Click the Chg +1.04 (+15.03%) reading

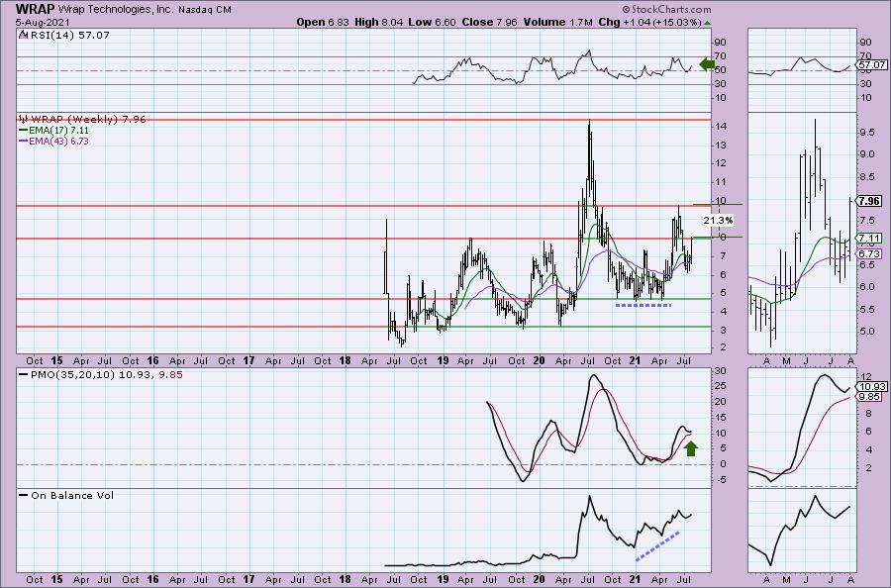tap(650, 22)
